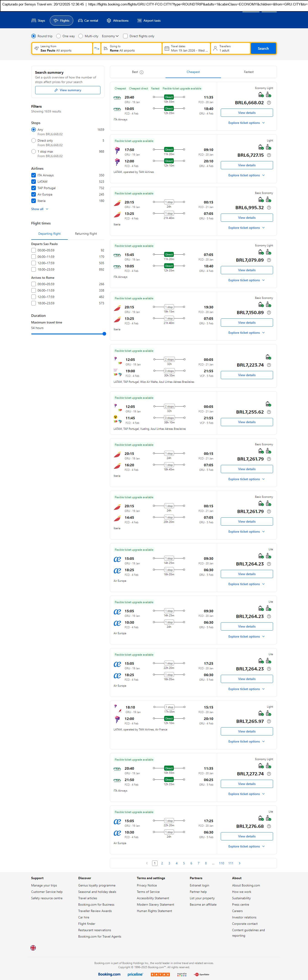
Task: Click the UK flag language icon
Action: pos(33,948)
